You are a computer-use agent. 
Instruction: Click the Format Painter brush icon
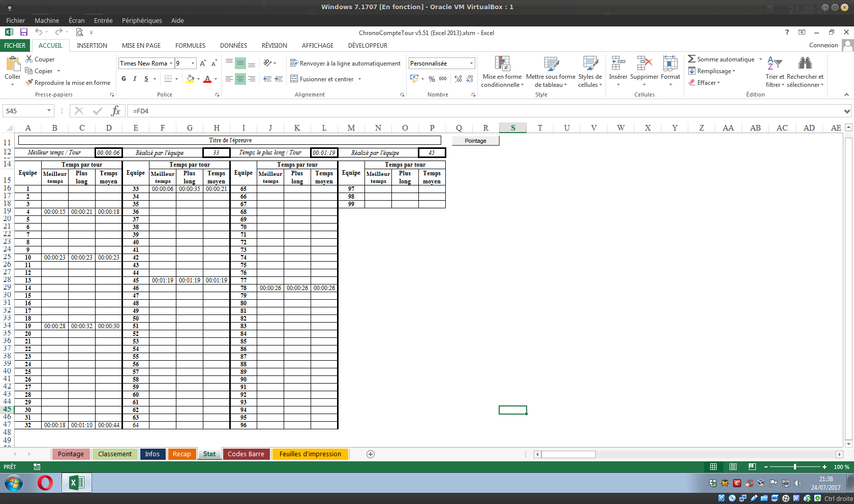point(29,82)
